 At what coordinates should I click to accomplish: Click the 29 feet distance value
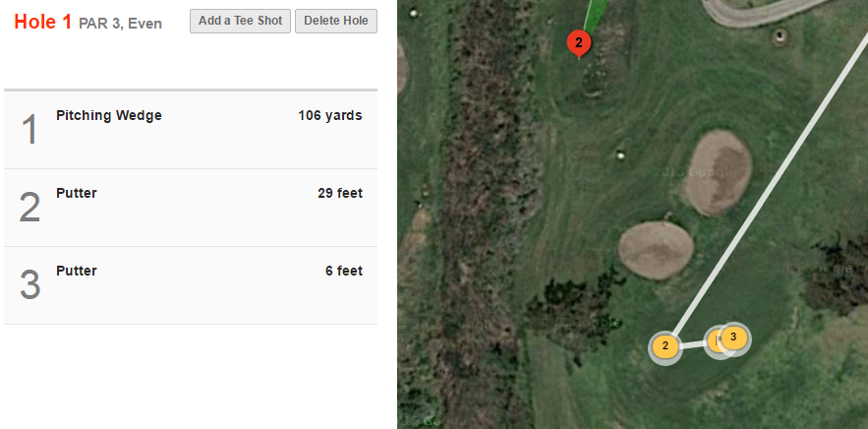click(x=340, y=194)
